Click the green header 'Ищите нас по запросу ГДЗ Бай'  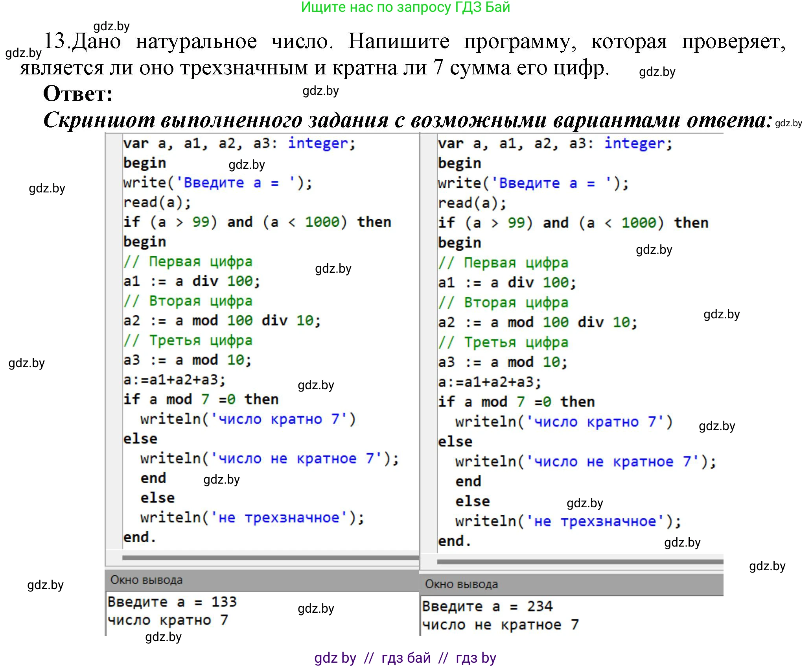[x=405, y=8]
